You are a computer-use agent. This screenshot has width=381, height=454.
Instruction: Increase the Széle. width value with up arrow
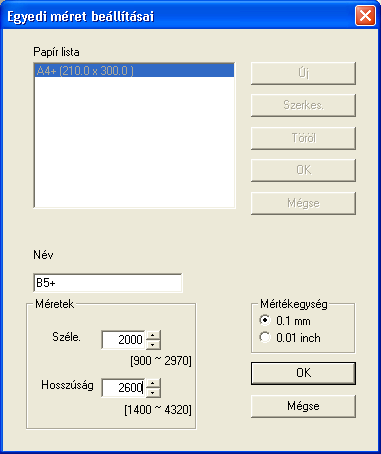[153, 335]
